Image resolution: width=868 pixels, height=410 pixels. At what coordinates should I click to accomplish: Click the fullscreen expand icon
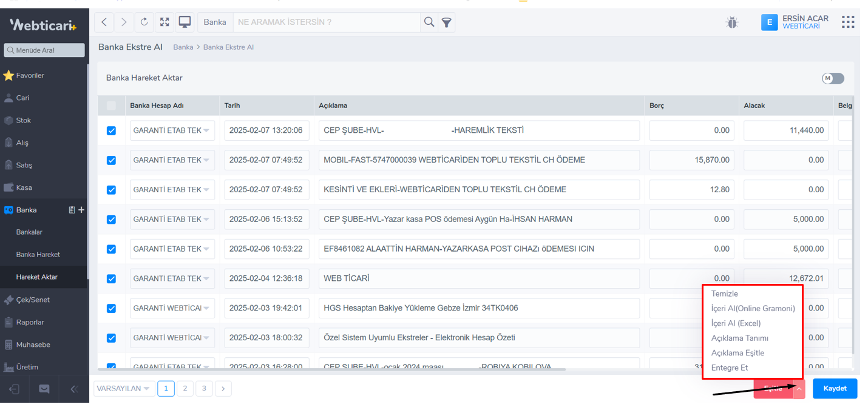[164, 22]
